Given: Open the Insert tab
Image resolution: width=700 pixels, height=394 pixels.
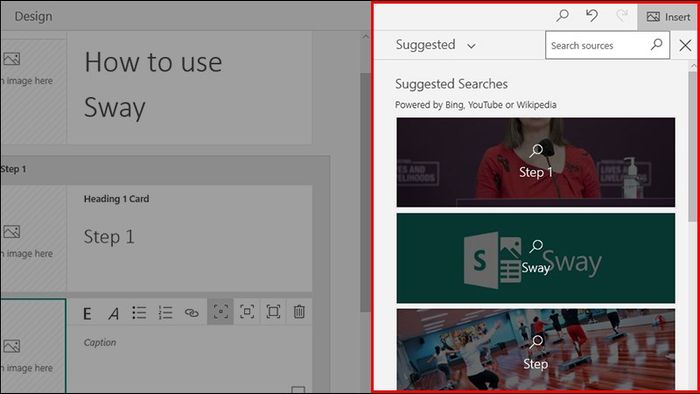Looking at the screenshot, I should pyautogui.click(x=668, y=17).
